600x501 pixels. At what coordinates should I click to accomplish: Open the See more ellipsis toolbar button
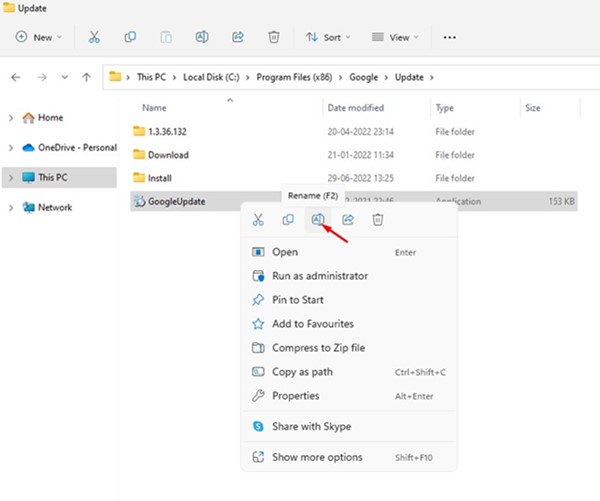pos(449,37)
